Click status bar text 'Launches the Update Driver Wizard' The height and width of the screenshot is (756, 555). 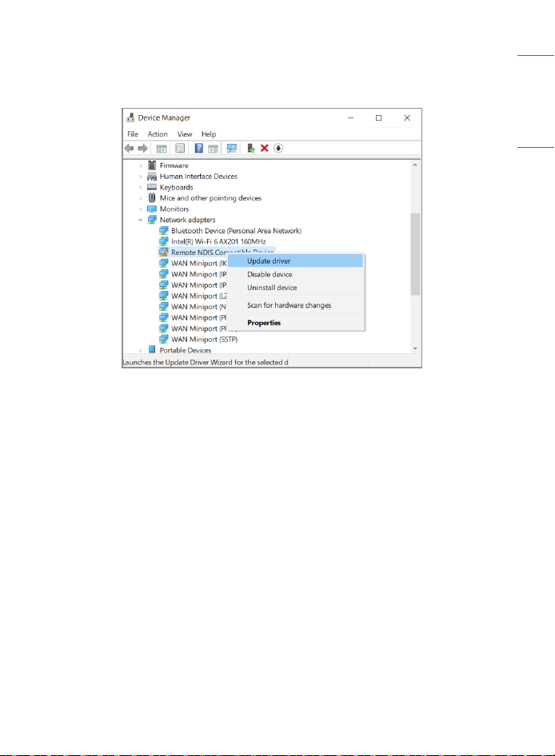click(205, 362)
